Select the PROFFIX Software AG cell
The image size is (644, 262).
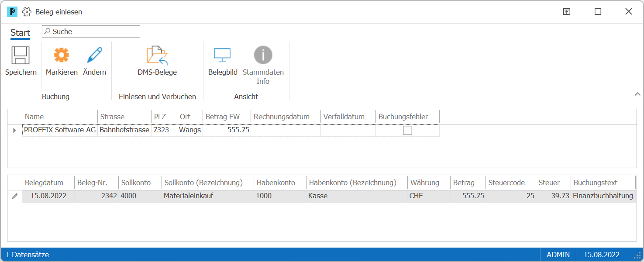point(60,130)
